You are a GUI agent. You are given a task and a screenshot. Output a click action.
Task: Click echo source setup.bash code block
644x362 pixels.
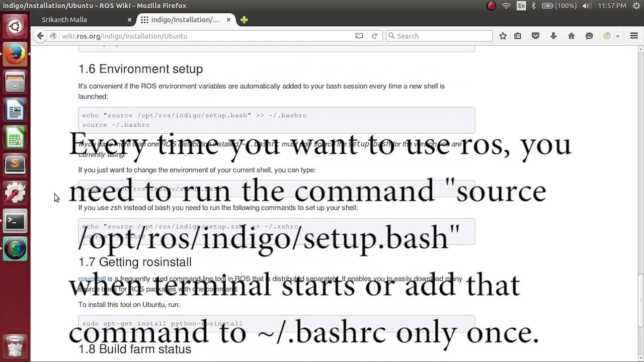(277, 120)
